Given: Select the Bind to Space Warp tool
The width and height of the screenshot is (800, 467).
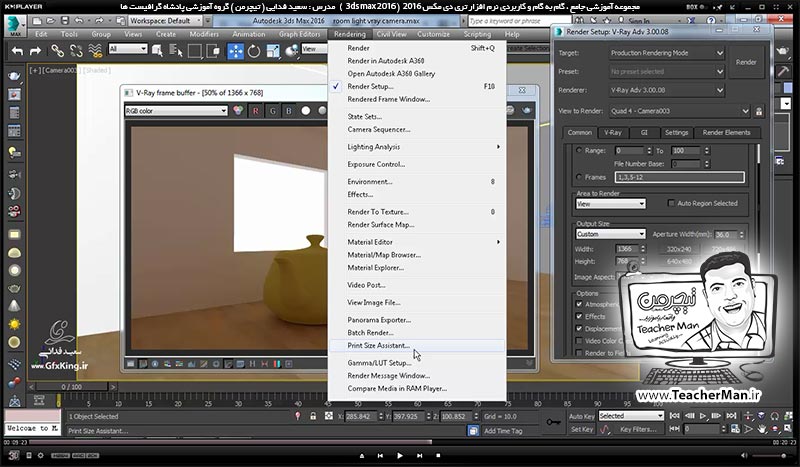Looking at the screenshot, I should point(95,51).
